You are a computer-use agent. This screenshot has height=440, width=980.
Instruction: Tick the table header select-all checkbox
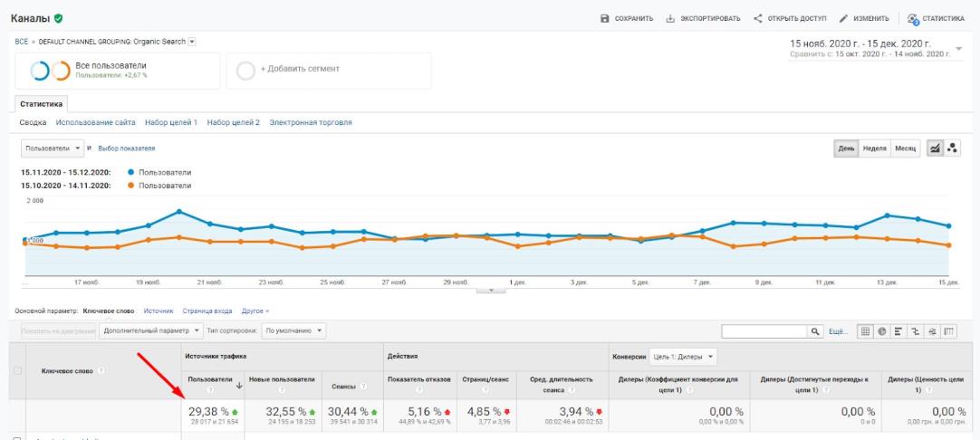click(17, 370)
